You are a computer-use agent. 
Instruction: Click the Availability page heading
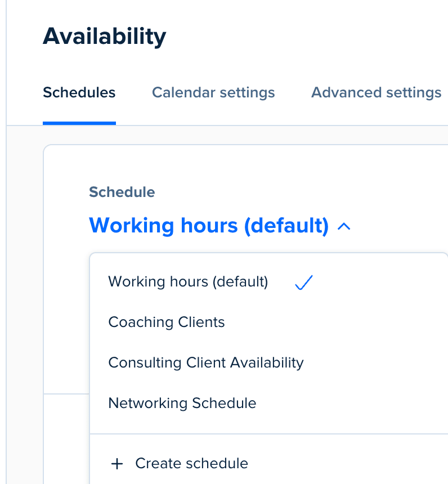pos(105,37)
